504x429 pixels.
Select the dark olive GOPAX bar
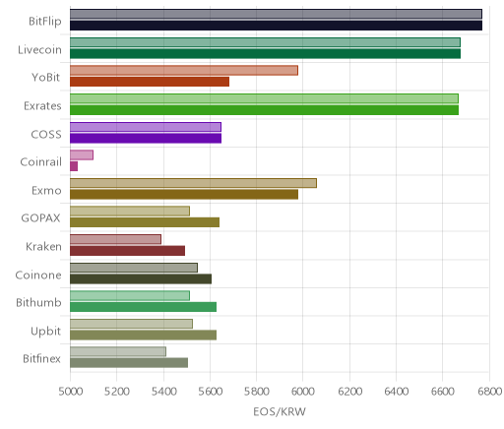tap(145, 222)
